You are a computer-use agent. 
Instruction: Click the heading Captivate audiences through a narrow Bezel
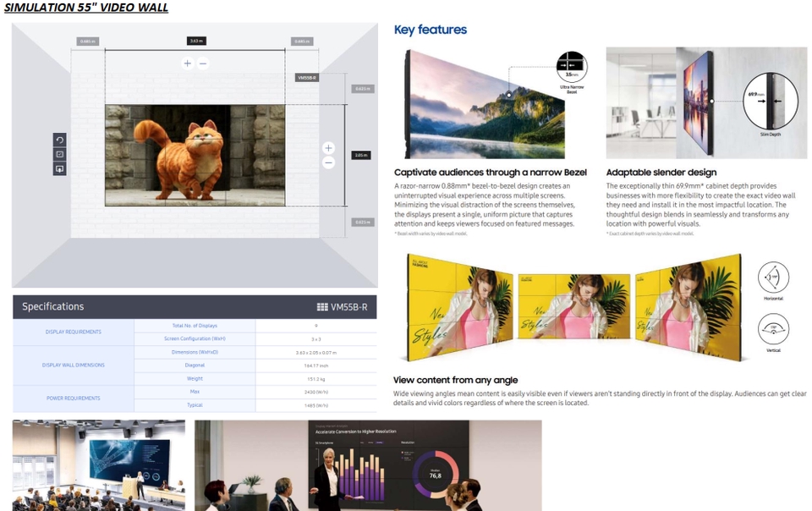490,173
